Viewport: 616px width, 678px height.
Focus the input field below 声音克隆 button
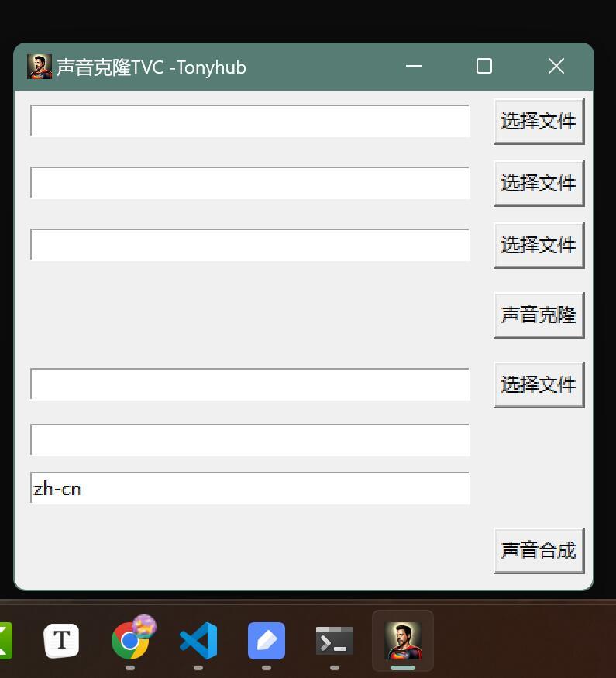click(250, 384)
